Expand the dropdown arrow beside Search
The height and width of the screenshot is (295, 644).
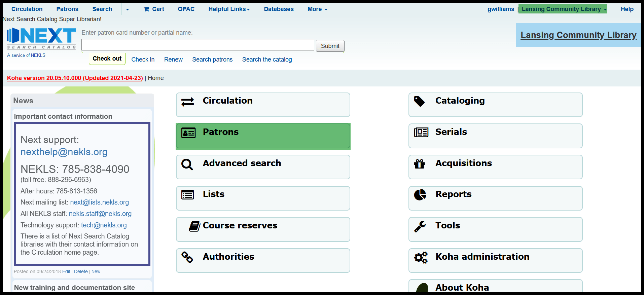pyautogui.click(x=127, y=9)
